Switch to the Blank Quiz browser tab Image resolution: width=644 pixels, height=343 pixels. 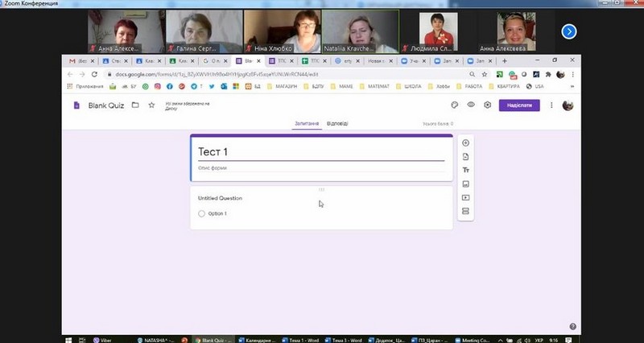point(247,61)
